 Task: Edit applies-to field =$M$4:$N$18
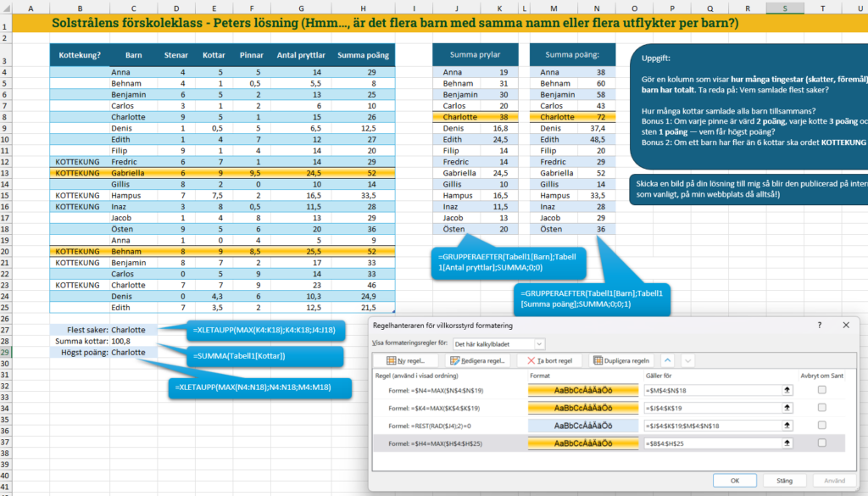tap(712, 390)
